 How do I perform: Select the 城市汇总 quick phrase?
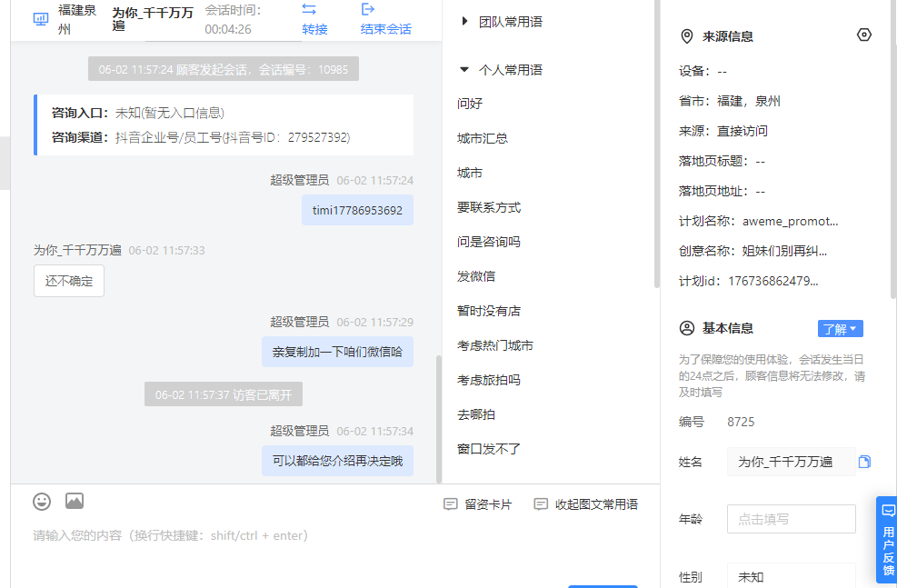click(483, 138)
